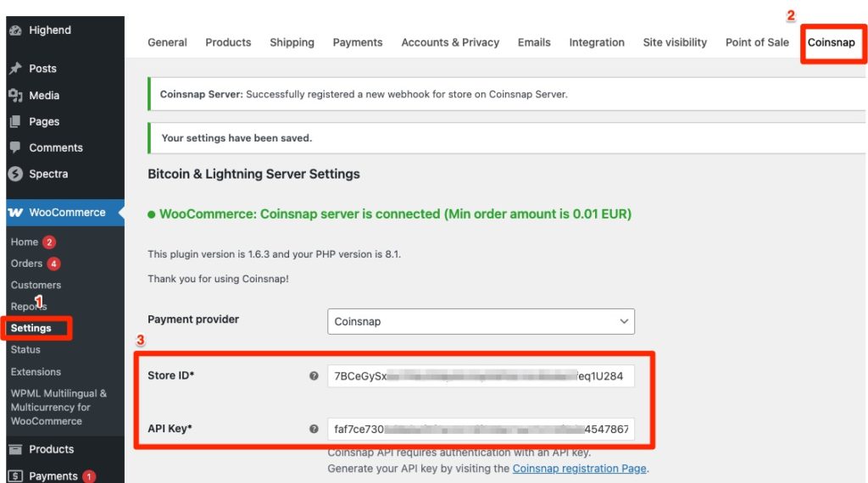Switch to the Emails tab
868x483 pixels.
click(534, 42)
